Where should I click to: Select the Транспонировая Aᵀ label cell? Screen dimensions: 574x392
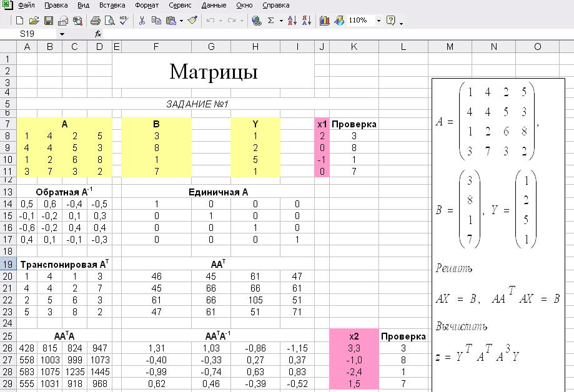(x=64, y=264)
